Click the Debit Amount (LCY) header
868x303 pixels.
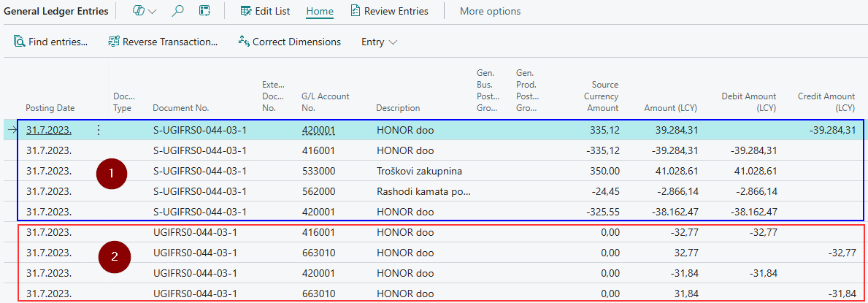point(749,102)
